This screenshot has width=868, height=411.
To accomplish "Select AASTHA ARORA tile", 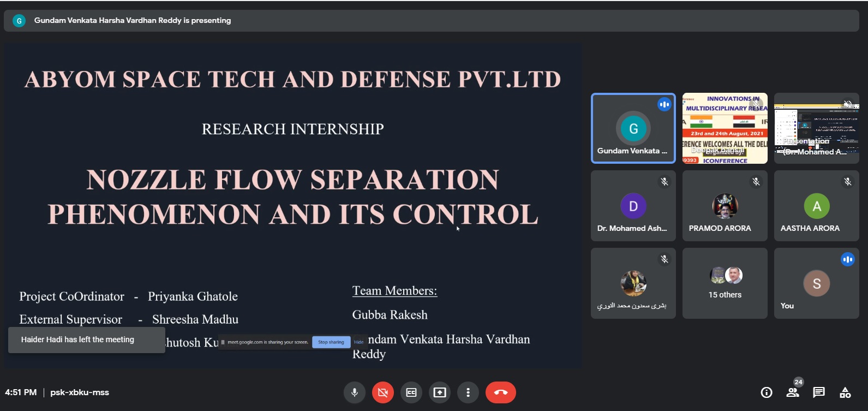I will (817, 206).
